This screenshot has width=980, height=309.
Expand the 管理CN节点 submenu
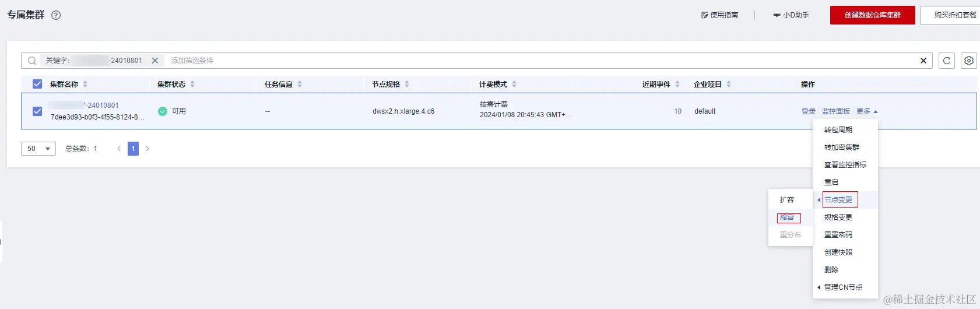843,287
